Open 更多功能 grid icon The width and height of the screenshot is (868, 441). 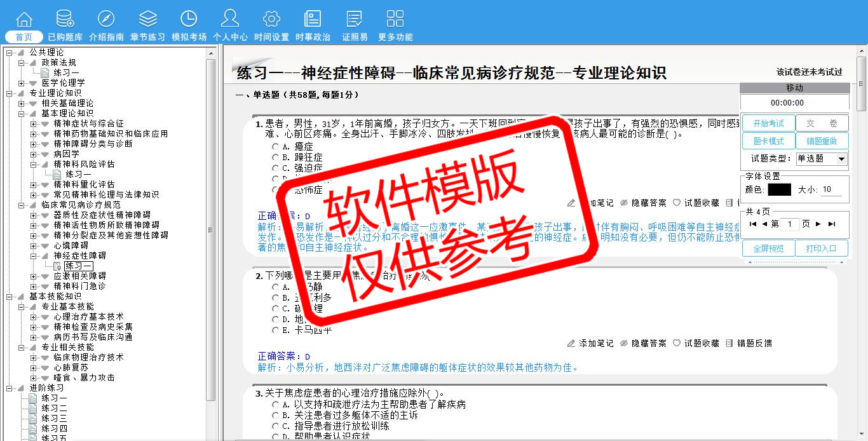395,19
